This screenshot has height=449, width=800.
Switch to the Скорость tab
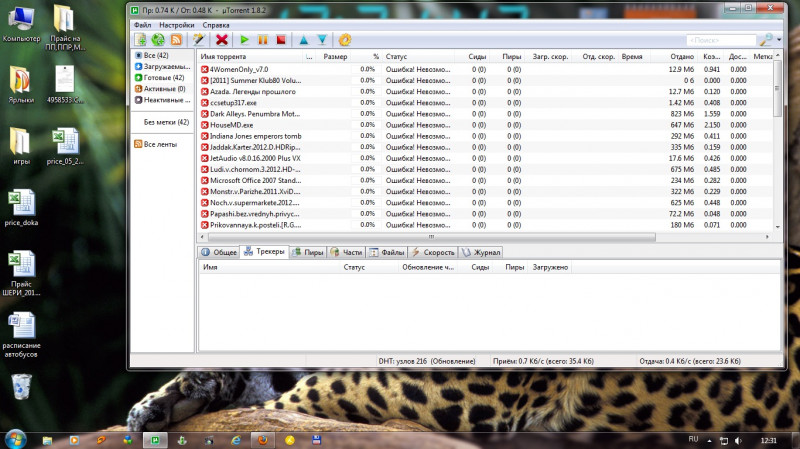[x=433, y=252]
